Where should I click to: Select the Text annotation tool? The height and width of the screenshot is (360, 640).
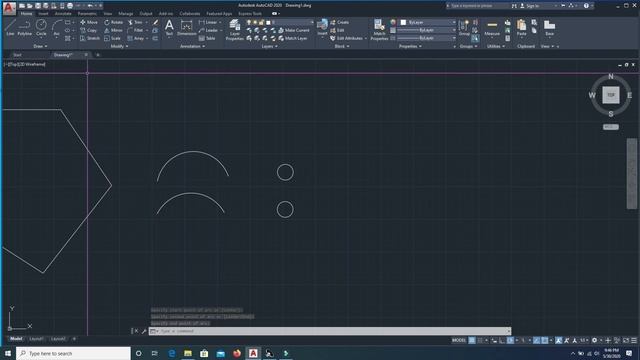pos(169,28)
